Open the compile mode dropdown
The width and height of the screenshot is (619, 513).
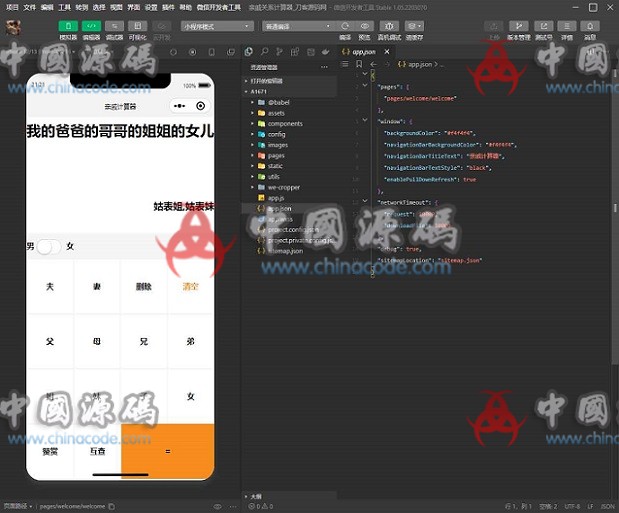point(297,26)
